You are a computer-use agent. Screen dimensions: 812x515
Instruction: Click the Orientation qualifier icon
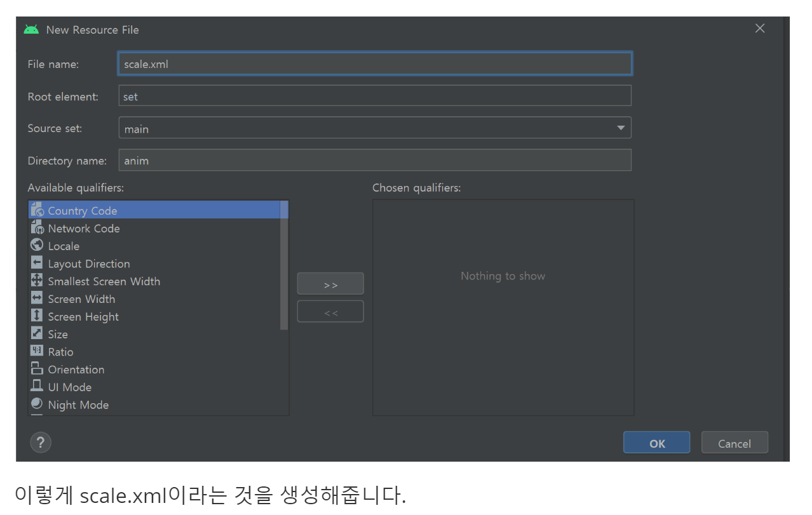tap(37, 369)
